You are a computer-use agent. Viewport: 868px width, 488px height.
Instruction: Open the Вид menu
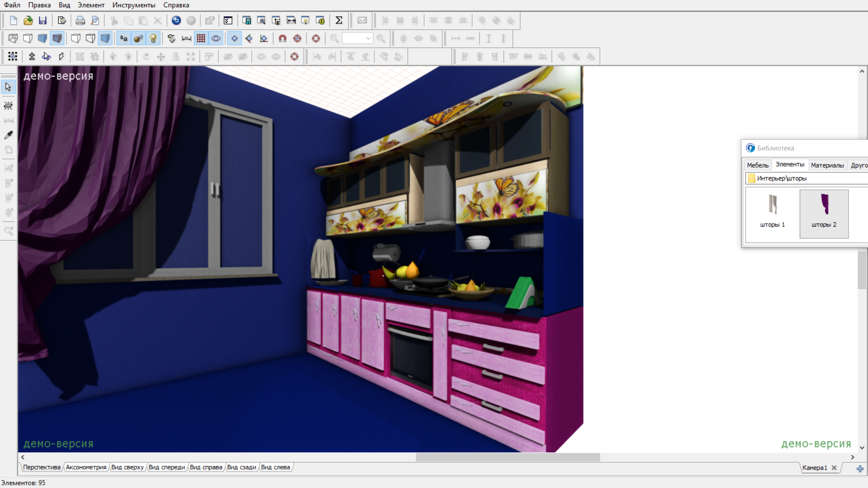[64, 5]
